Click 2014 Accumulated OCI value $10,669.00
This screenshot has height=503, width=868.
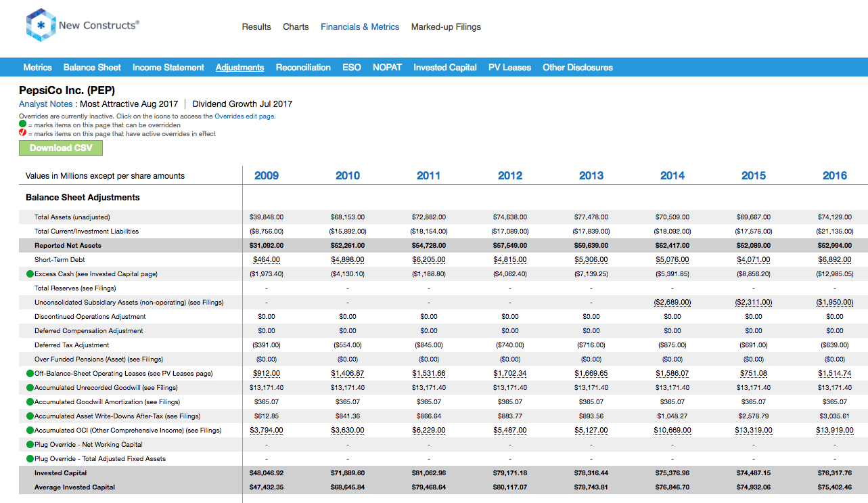(672, 431)
